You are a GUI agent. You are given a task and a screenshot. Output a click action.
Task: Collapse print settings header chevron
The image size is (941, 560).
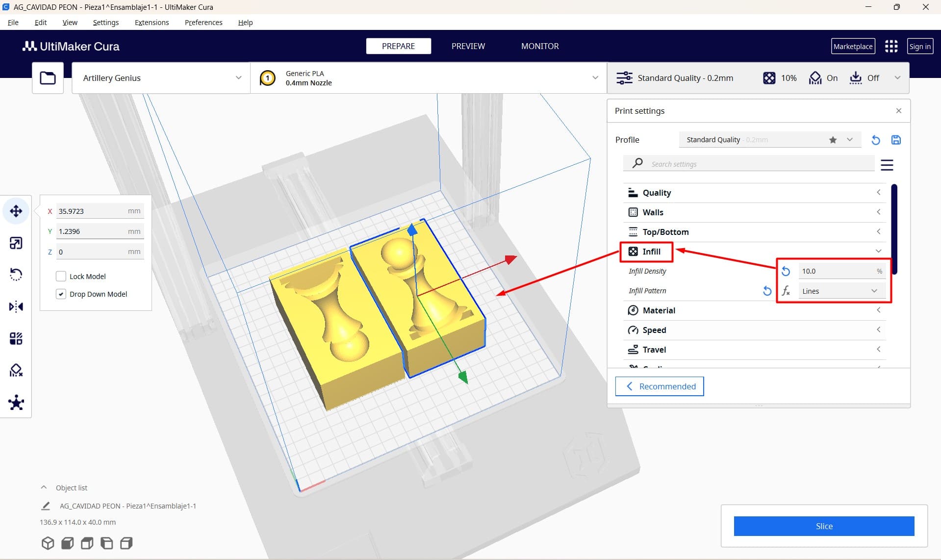897,77
